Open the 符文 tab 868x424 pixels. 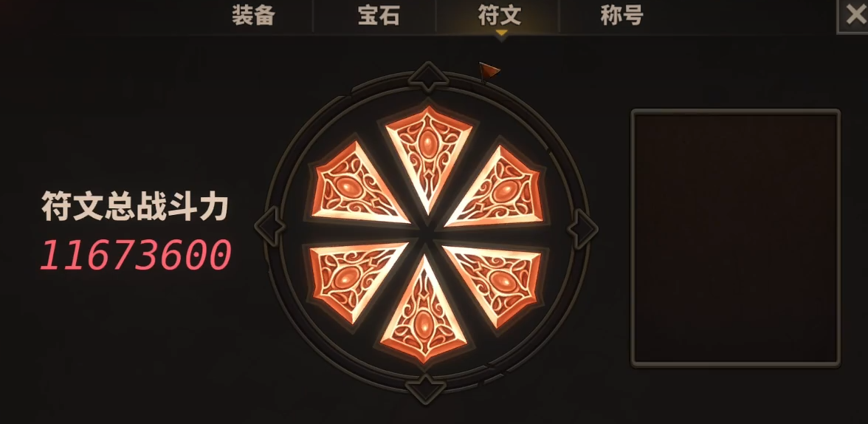coord(500,16)
